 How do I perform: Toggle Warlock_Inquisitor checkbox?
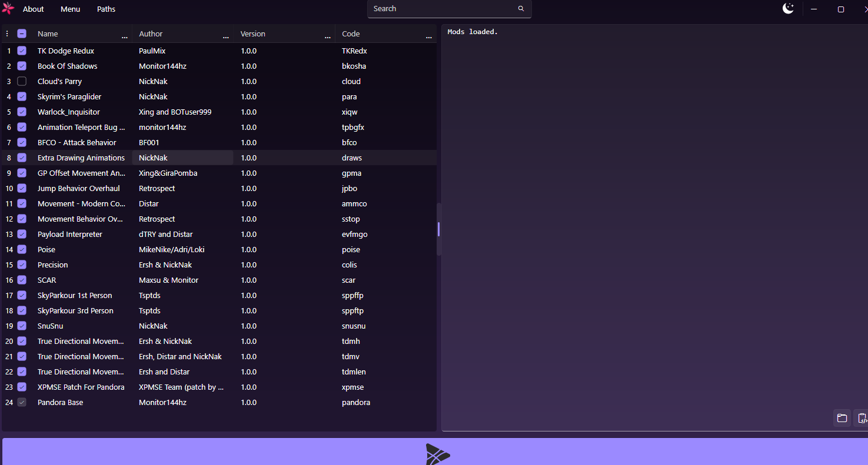pyautogui.click(x=22, y=112)
